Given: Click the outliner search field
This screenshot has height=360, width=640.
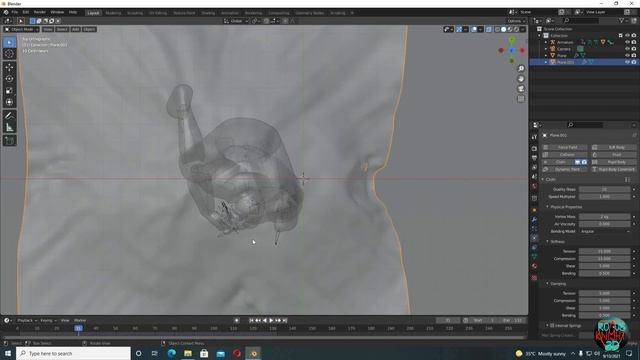Looking at the screenshot, I should [x=581, y=20].
